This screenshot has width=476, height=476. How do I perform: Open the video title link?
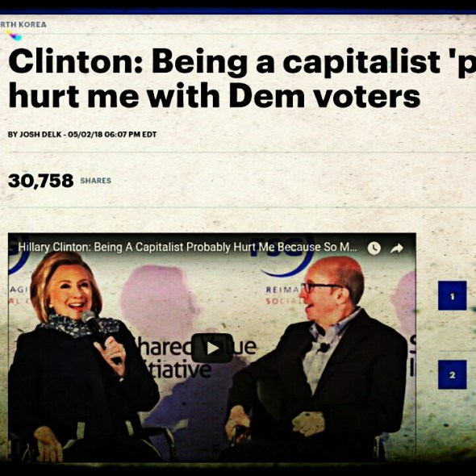188,247
